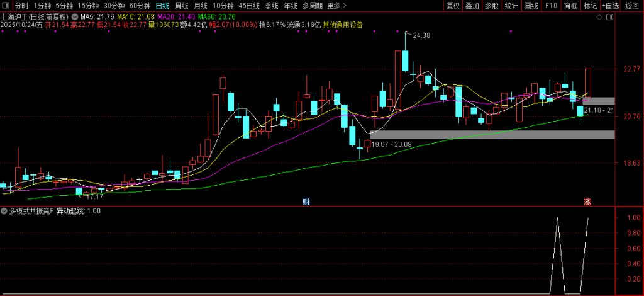The height and width of the screenshot is (296, 644).
Task: Click the 返回 back button
Action: [x=632, y=6]
